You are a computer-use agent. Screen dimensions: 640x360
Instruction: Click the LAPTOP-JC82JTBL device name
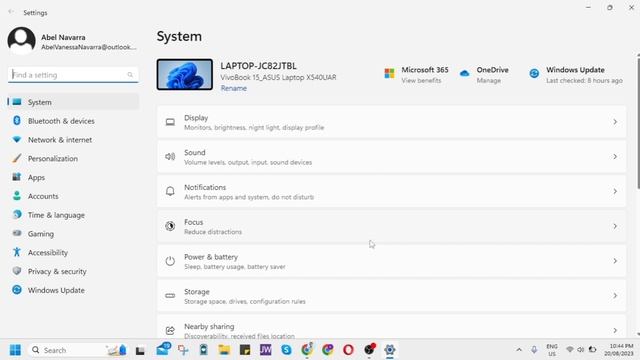[258, 66]
